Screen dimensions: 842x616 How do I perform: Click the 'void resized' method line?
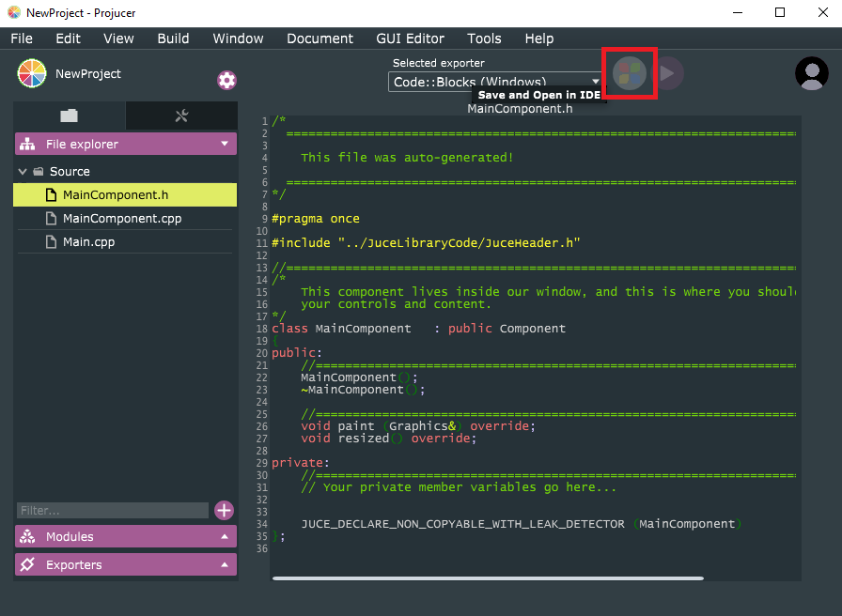(388, 439)
